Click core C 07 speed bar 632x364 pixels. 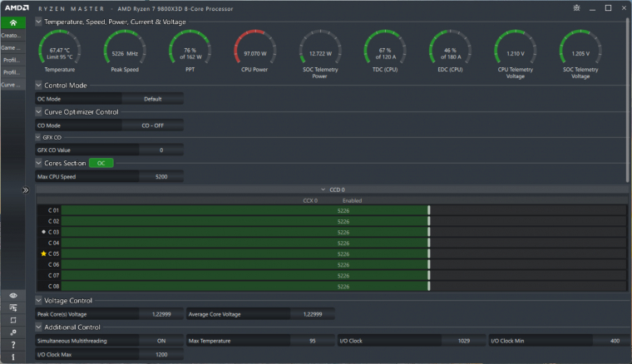pos(343,275)
